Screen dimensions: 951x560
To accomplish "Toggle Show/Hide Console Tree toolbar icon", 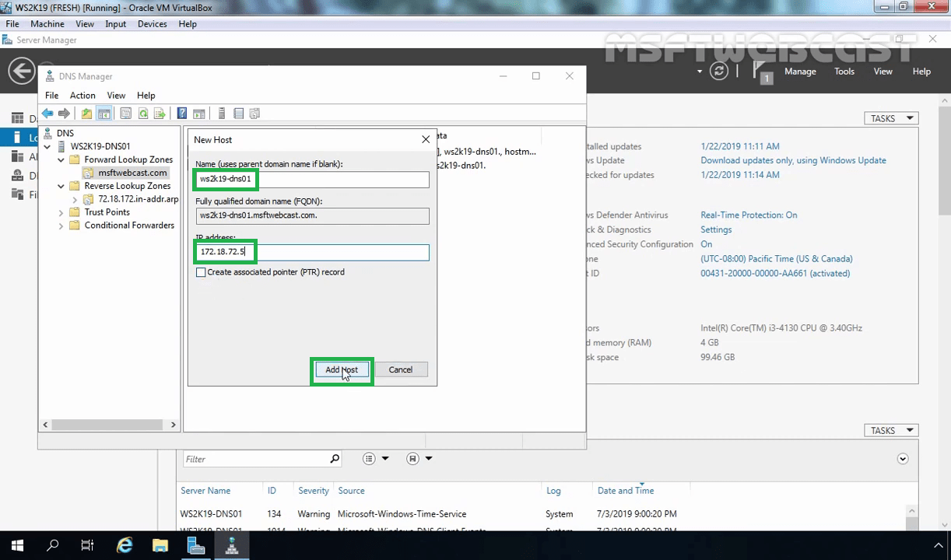I will [x=104, y=114].
